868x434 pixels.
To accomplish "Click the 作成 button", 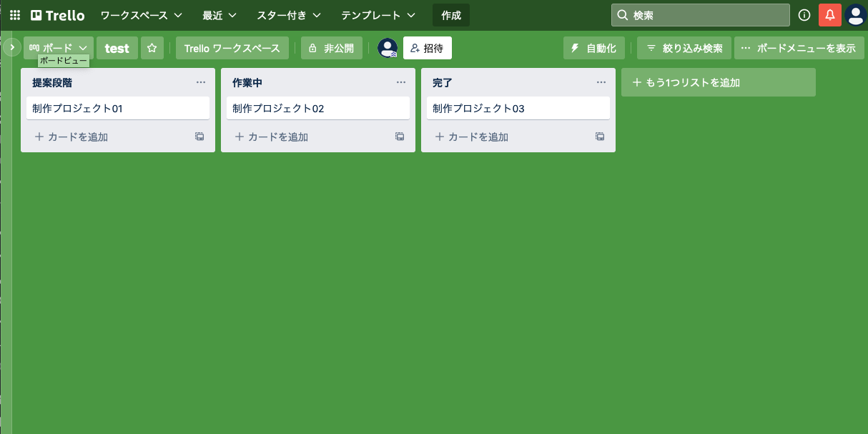I will [451, 15].
